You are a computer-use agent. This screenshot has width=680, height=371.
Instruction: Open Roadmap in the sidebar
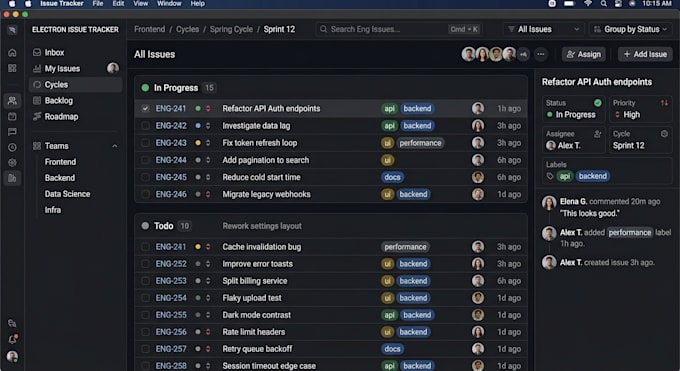tap(75, 116)
